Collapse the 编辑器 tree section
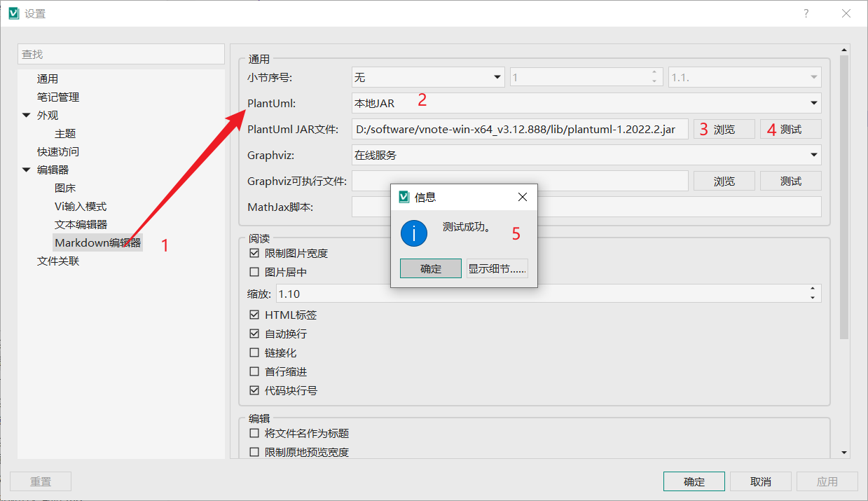This screenshot has height=501, width=868. tap(25, 170)
